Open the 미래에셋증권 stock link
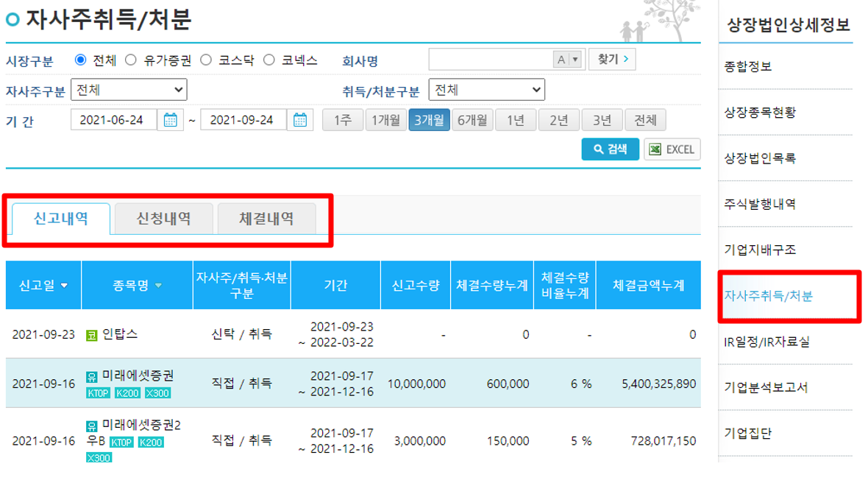This screenshot has width=868, height=483. 138,376
